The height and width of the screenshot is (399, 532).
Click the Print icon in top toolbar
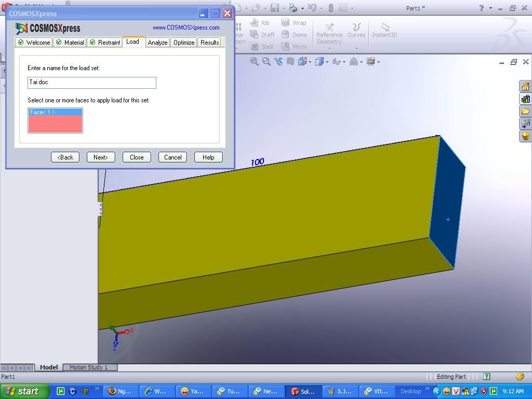point(293,8)
